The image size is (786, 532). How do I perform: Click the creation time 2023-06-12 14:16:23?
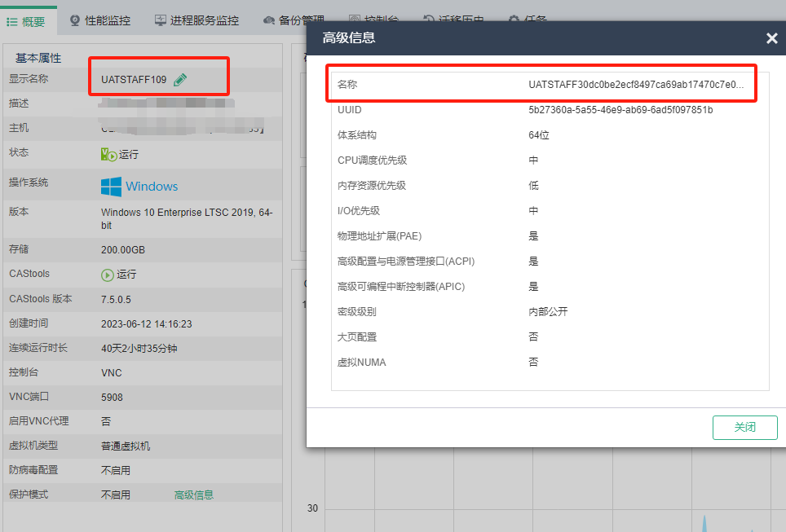[x=147, y=324]
